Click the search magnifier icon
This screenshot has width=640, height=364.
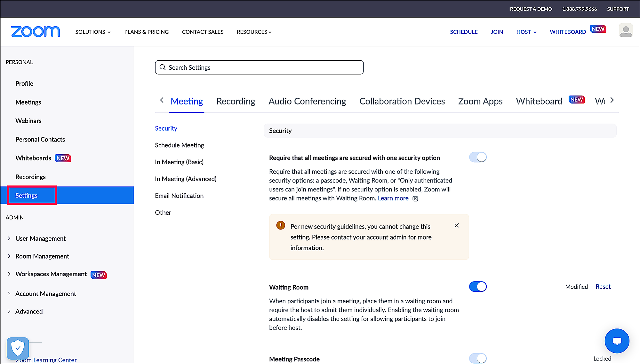coord(163,67)
